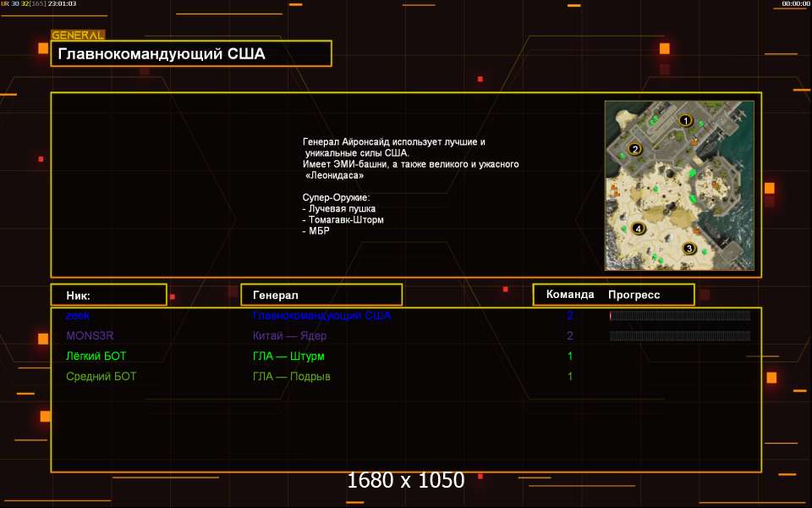Select player 'Средний БОТ'
The width and height of the screenshot is (812, 508).
tap(101, 376)
